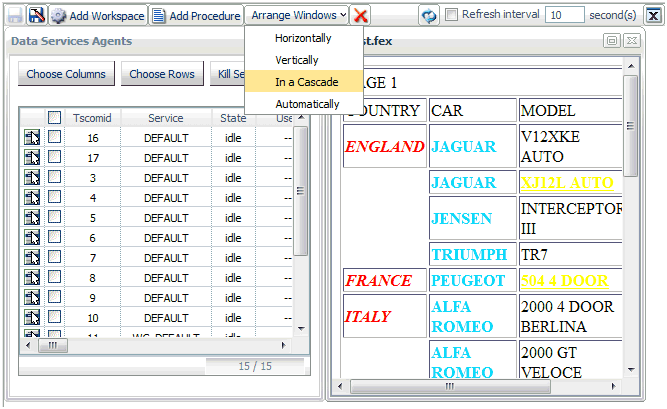Open row action icon for Tscomid 4
The height and width of the screenshot is (409, 667).
click(x=32, y=197)
